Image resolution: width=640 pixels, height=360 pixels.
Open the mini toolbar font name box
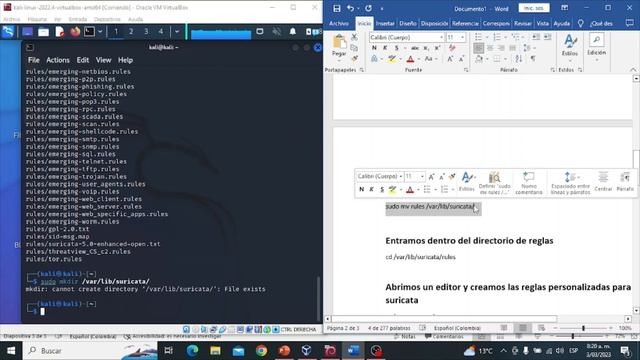[380, 176]
